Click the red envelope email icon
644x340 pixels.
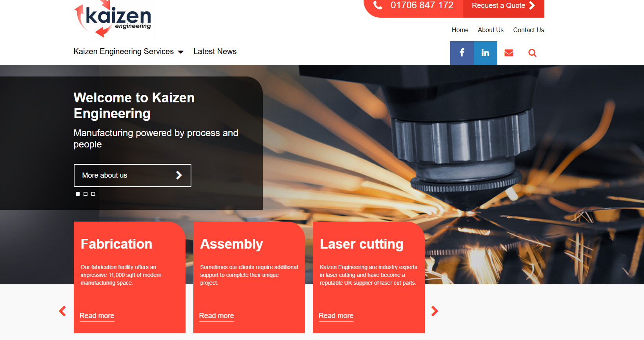point(509,53)
